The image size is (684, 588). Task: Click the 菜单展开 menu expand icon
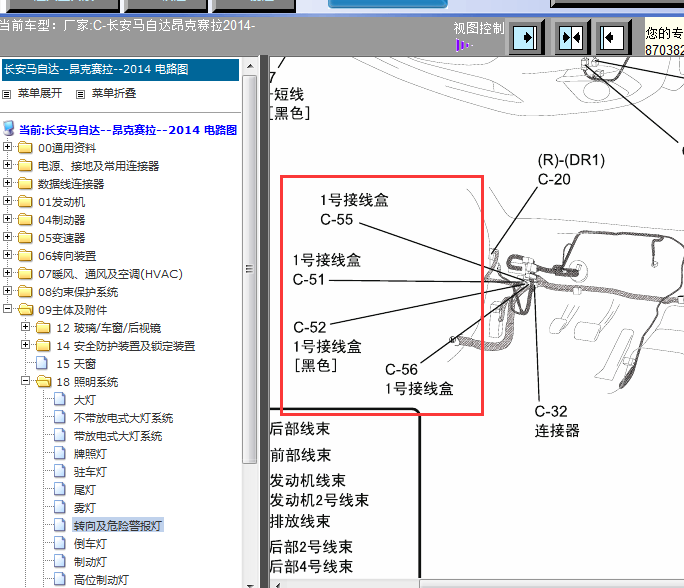coord(7,94)
